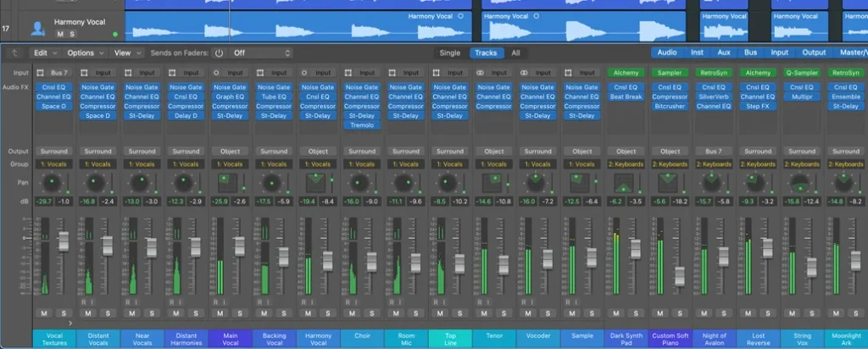Viewport: 868px width, 349px height.
Task: Click Choir surround pan knob
Action: coord(359,182)
